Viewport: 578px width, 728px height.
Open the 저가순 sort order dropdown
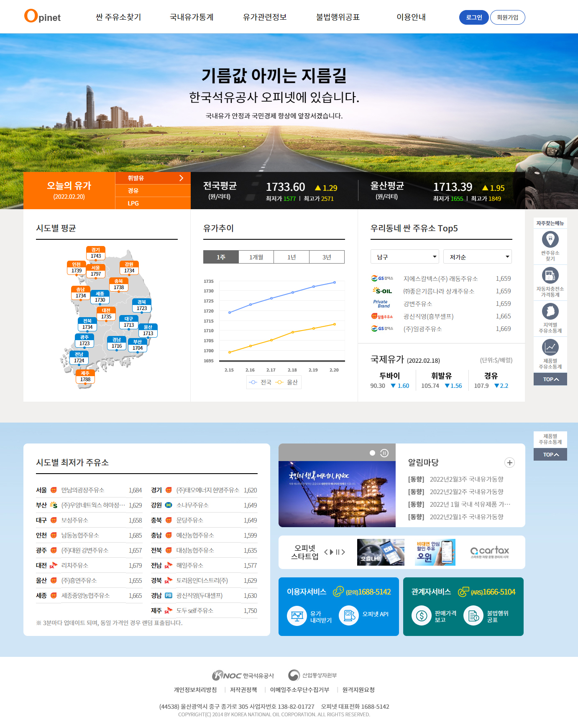click(x=478, y=256)
